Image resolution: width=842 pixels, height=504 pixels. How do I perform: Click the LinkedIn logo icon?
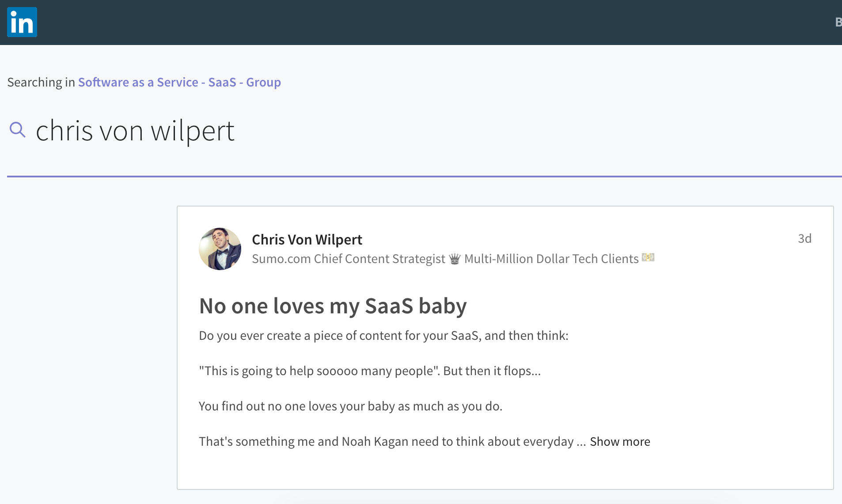click(x=22, y=22)
